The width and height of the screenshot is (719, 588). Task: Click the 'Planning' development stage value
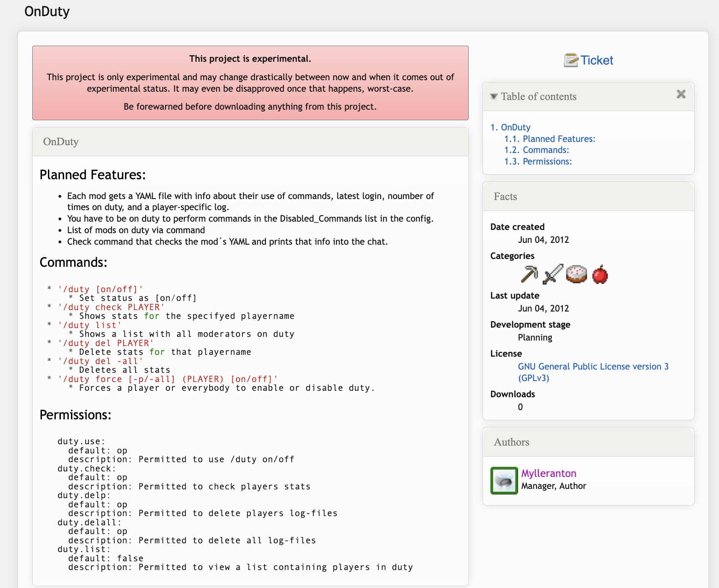(535, 337)
